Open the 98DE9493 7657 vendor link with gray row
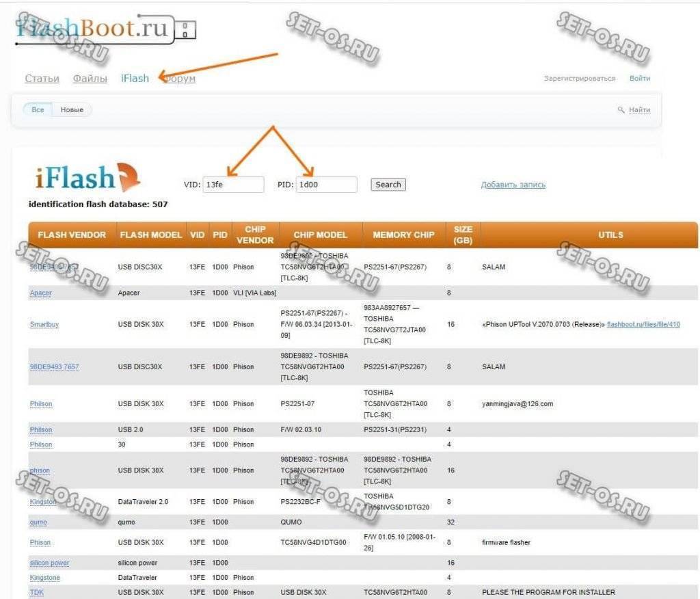The height and width of the screenshot is (599, 700). click(x=54, y=367)
